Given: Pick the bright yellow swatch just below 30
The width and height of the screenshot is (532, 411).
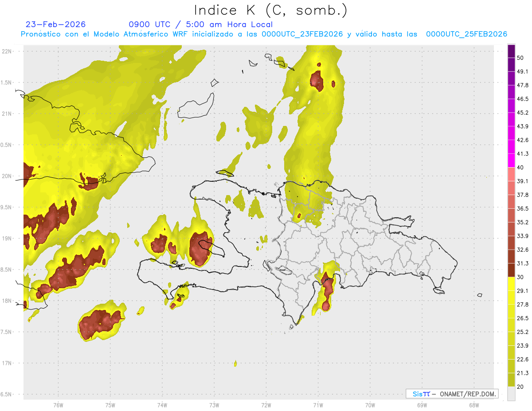Looking at the screenshot, I should pyautogui.click(x=511, y=284).
